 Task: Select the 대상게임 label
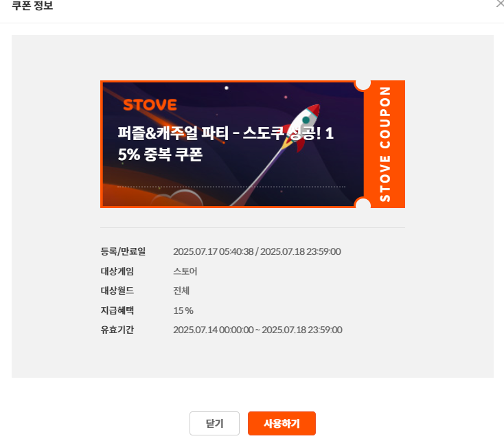[x=117, y=271]
